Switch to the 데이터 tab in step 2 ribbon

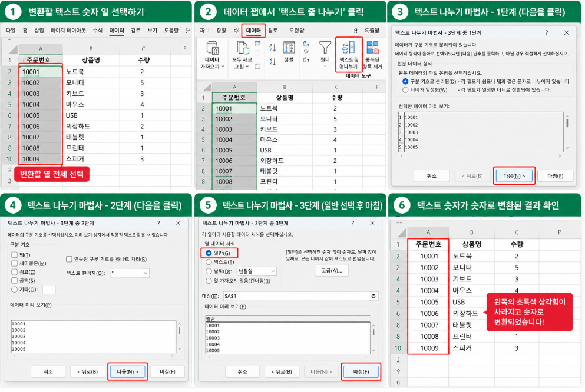point(253,31)
